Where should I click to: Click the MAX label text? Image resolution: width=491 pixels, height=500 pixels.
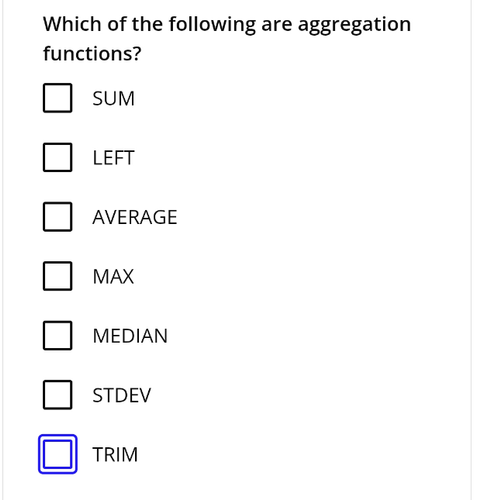[113, 277]
